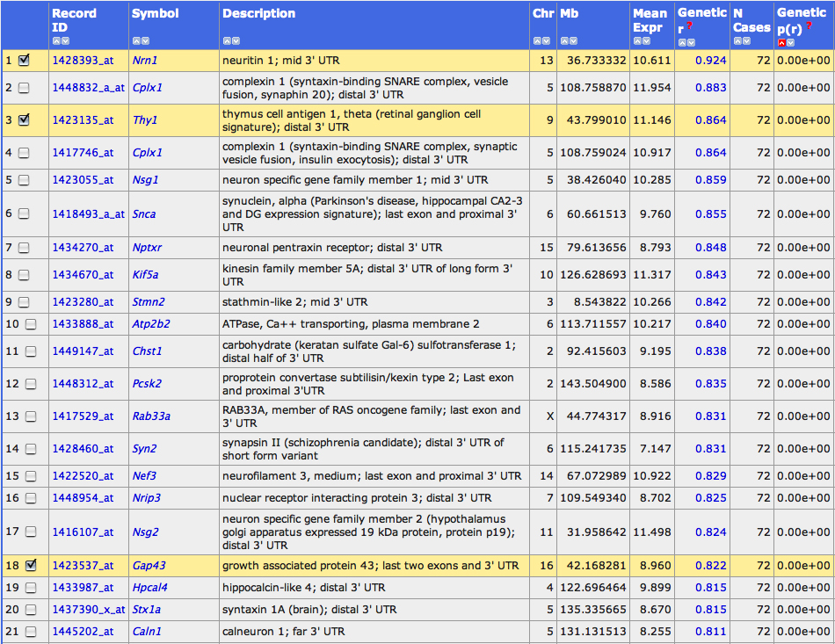Click the up-arrow sort icon under Mb
The height and width of the screenshot is (644, 835).
(564, 41)
